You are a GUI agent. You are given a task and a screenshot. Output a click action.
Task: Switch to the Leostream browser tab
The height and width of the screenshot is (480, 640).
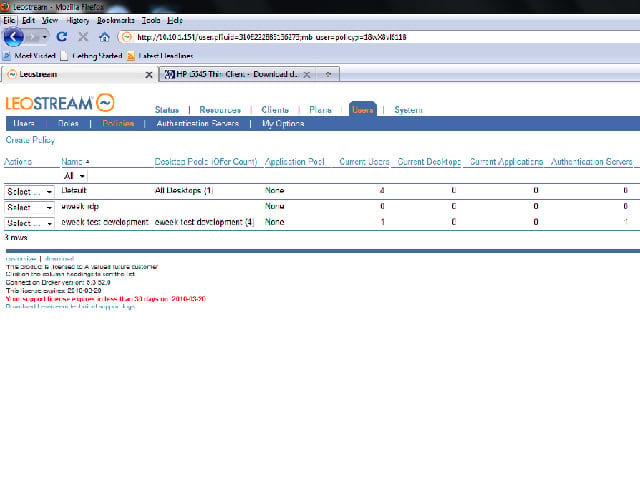click(x=79, y=74)
